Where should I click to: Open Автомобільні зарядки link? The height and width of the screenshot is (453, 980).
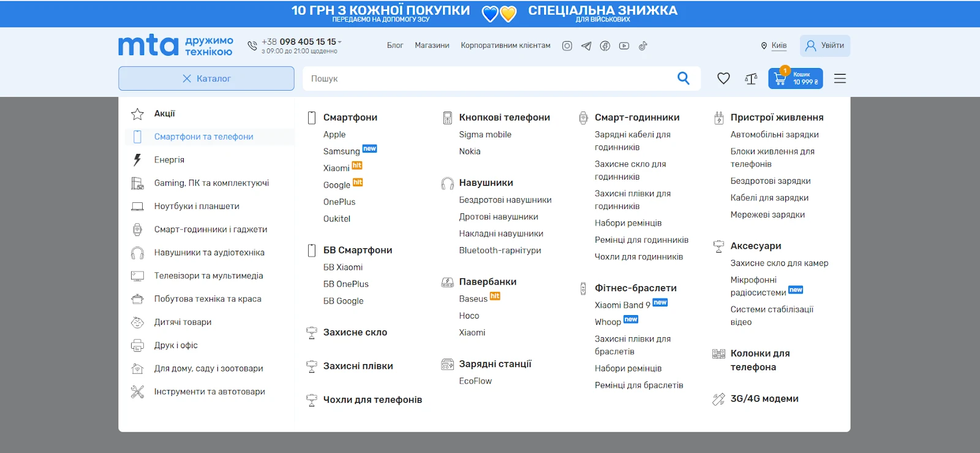(x=774, y=135)
